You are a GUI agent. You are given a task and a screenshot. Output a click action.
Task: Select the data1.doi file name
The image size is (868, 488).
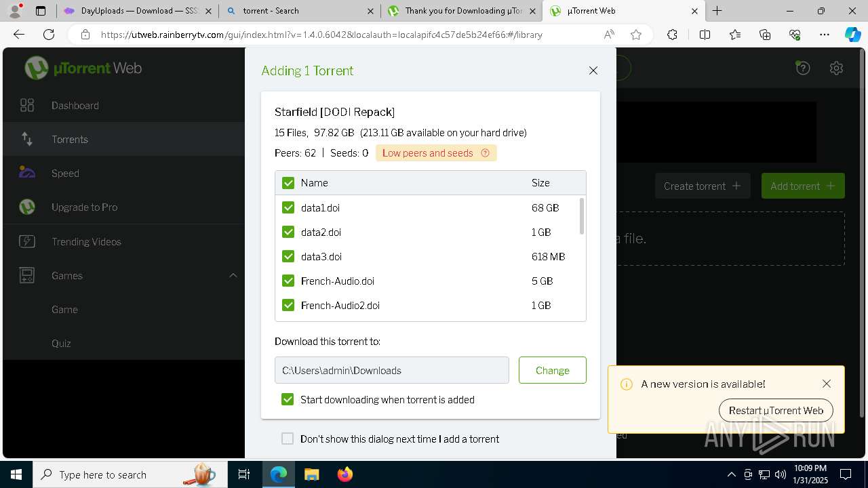pos(320,207)
